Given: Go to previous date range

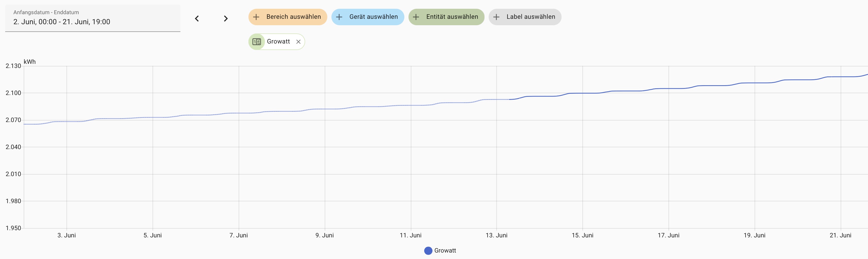Looking at the screenshot, I should pyautogui.click(x=197, y=19).
